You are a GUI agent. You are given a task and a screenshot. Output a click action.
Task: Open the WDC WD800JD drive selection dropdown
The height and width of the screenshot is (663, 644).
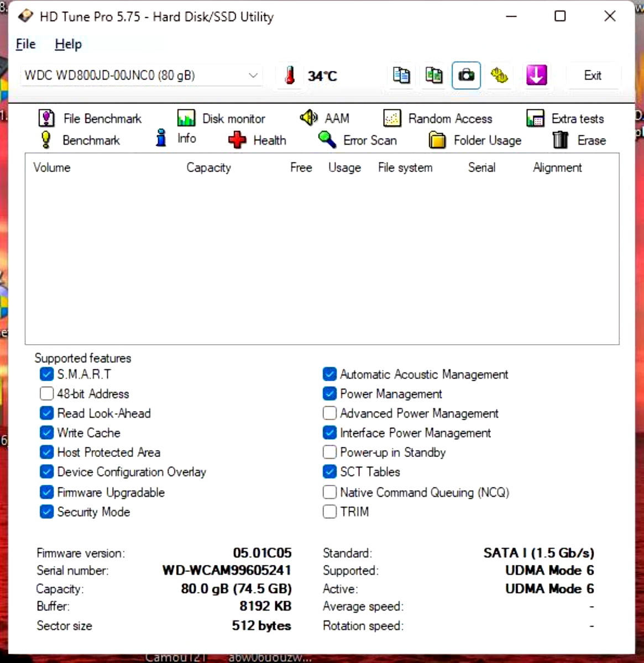141,75
